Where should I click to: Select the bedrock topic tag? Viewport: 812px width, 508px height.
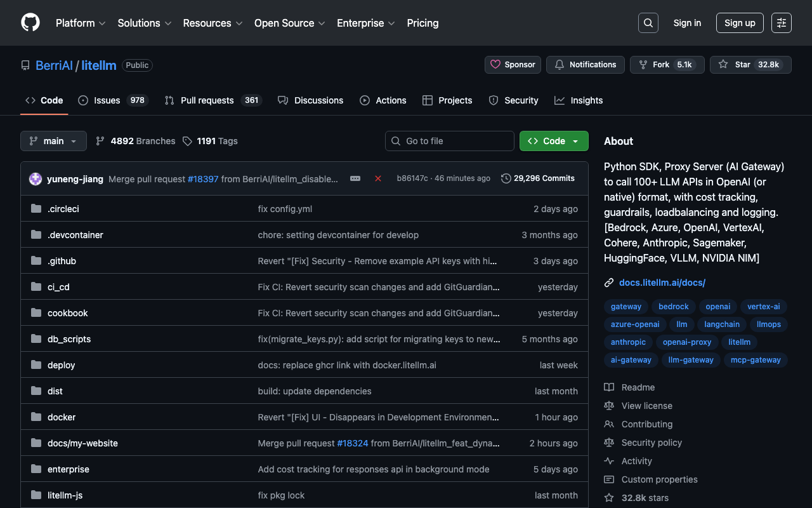pyautogui.click(x=673, y=307)
